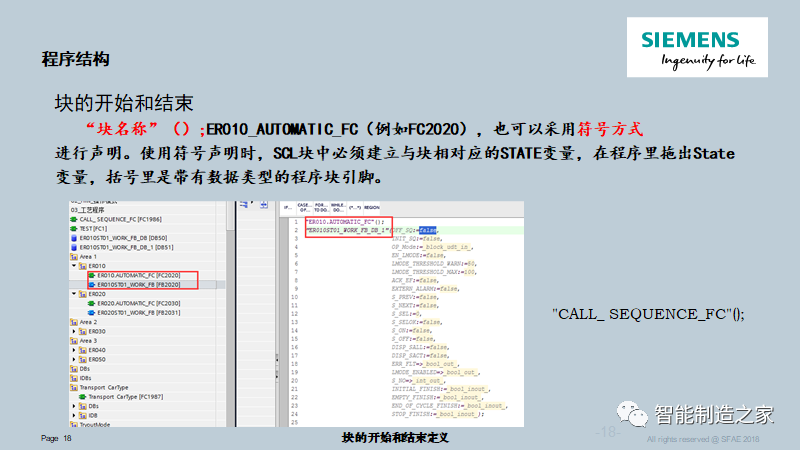
Task: Insert WHILE... DO... template
Action: pos(338,208)
